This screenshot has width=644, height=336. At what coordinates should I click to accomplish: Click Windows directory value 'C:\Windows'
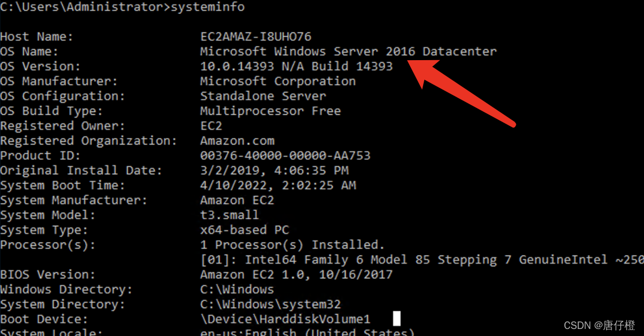pyautogui.click(x=237, y=289)
